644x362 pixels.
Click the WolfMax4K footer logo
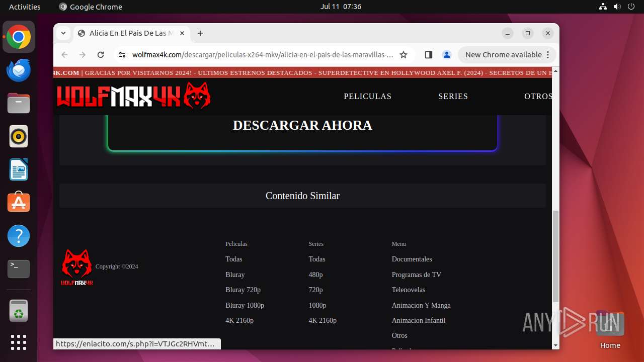click(77, 267)
